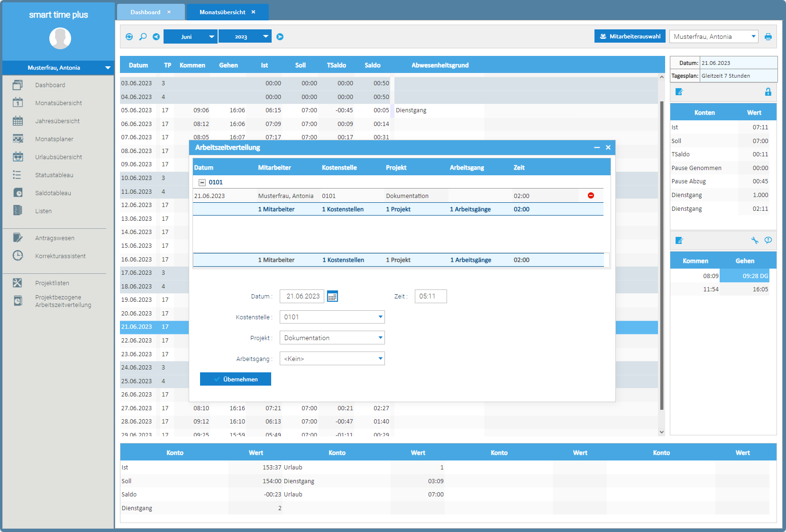Go to previous month arrow
Viewport: 786px width, 532px height.
156,36
